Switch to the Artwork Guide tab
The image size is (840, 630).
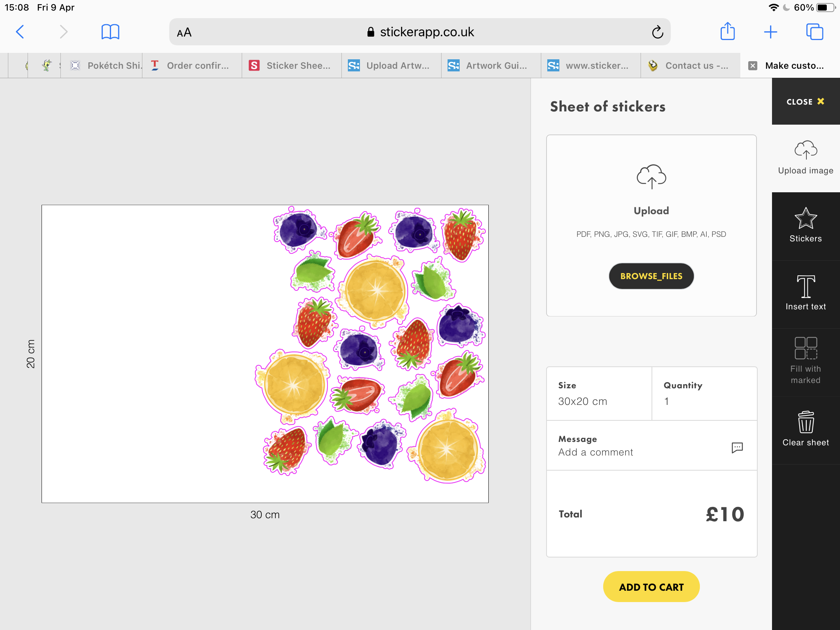pos(491,66)
